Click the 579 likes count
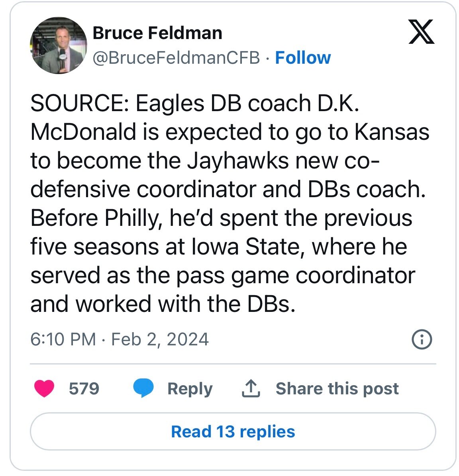The image size is (459, 476). pos(84,388)
